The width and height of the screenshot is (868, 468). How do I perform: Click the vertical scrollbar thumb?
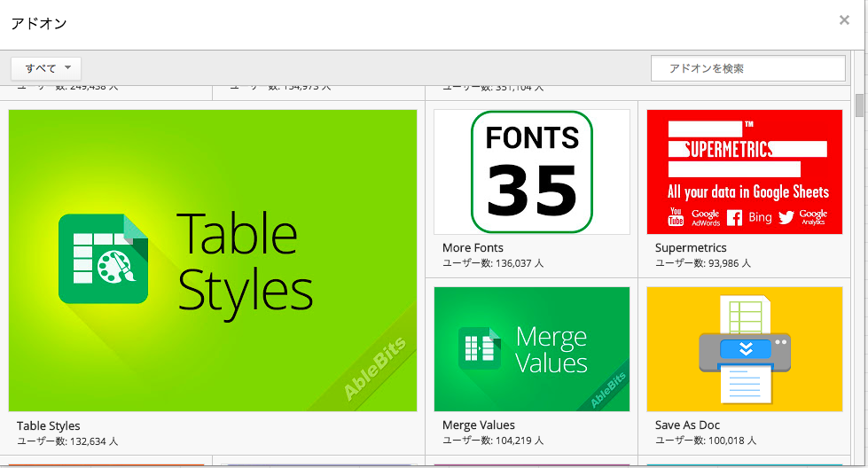(x=859, y=105)
